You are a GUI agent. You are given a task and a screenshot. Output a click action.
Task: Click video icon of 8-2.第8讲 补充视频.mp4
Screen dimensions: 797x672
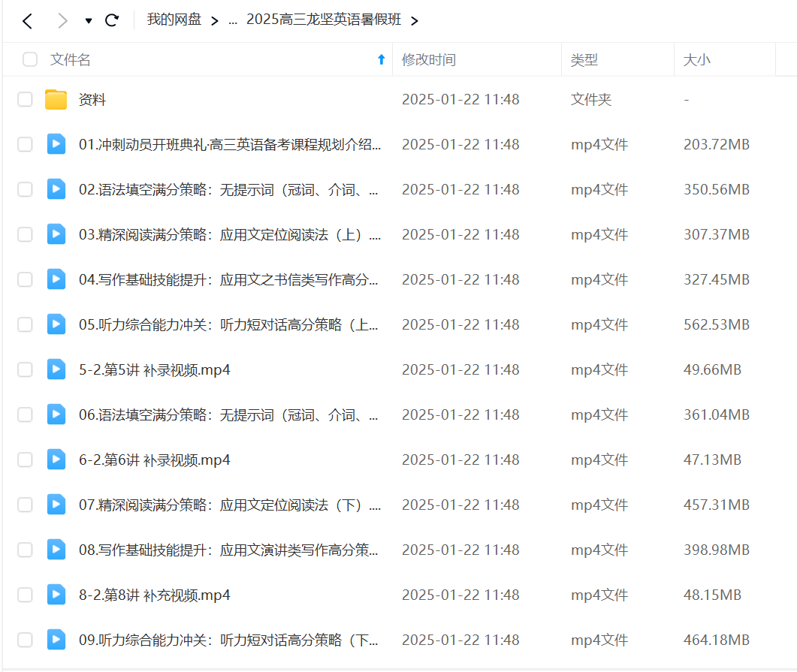(56, 594)
